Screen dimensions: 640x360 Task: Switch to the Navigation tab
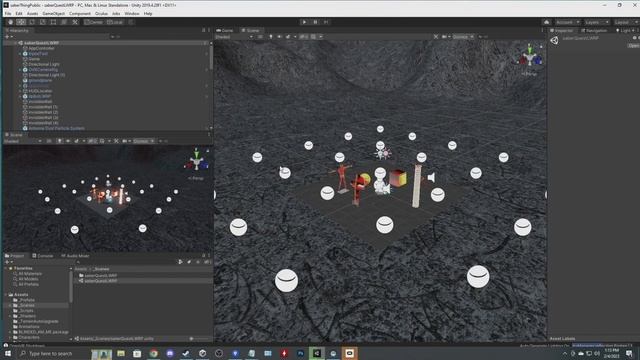click(x=594, y=30)
